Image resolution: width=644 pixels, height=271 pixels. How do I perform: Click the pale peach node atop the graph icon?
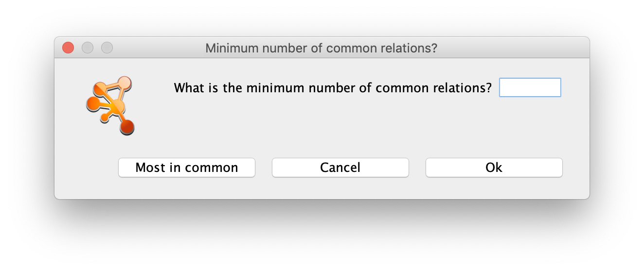point(125,83)
